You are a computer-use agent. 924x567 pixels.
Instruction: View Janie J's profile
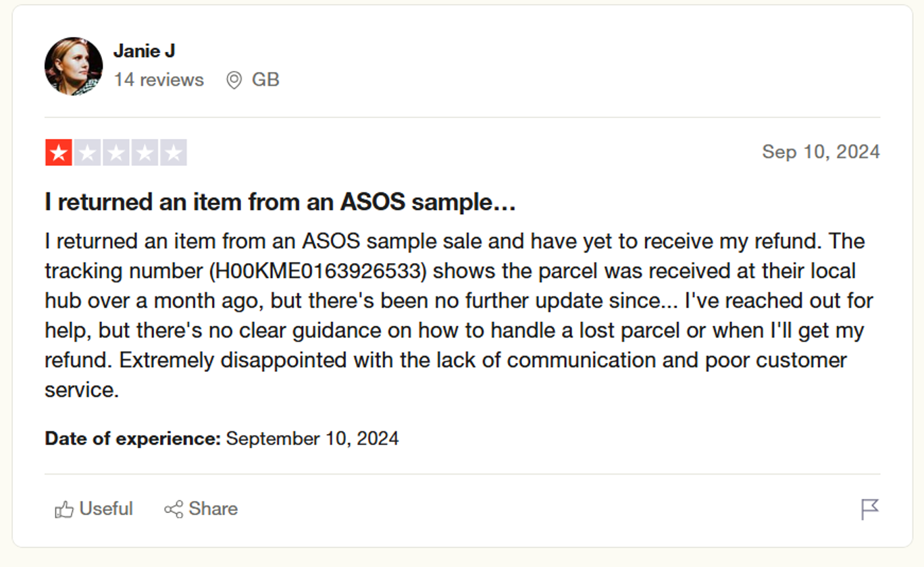[x=144, y=50]
